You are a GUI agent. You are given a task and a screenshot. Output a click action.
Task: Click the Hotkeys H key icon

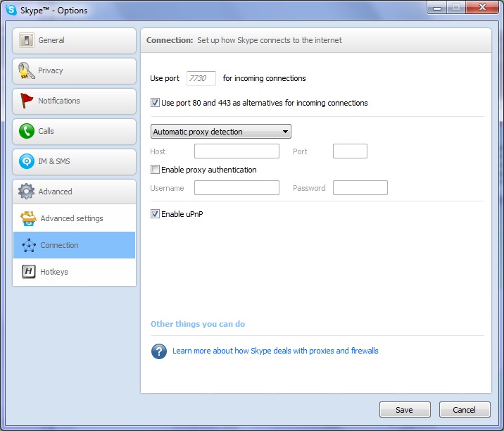(x=29, y=271)
